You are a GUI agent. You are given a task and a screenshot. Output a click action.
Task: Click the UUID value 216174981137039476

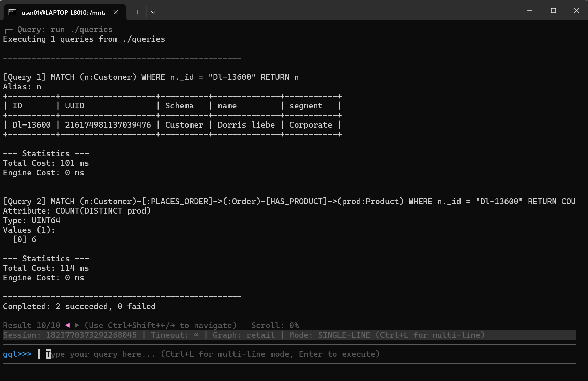tap(108, 125)
